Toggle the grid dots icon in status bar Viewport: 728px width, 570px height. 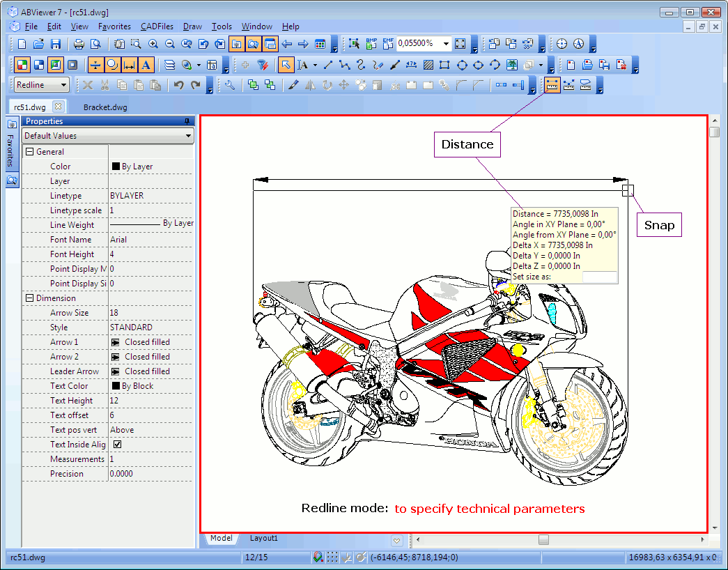pyautogui.click(x=332, y=557)
